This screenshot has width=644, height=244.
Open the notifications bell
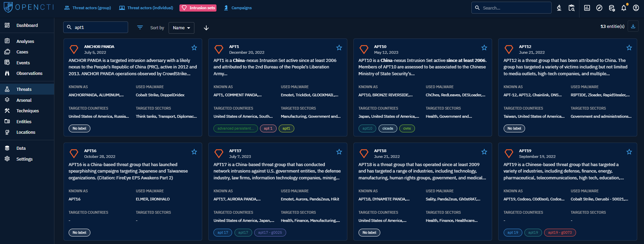pyautogui.click(x=624, y=8)
